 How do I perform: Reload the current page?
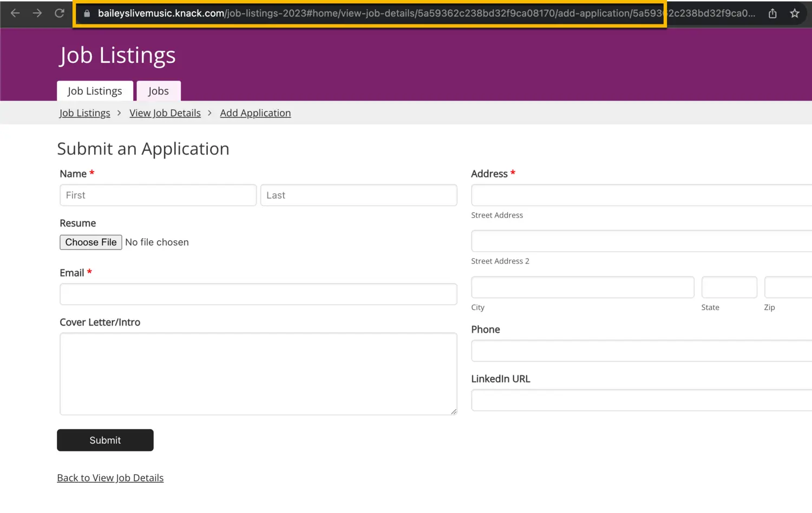tap(60, 13)
